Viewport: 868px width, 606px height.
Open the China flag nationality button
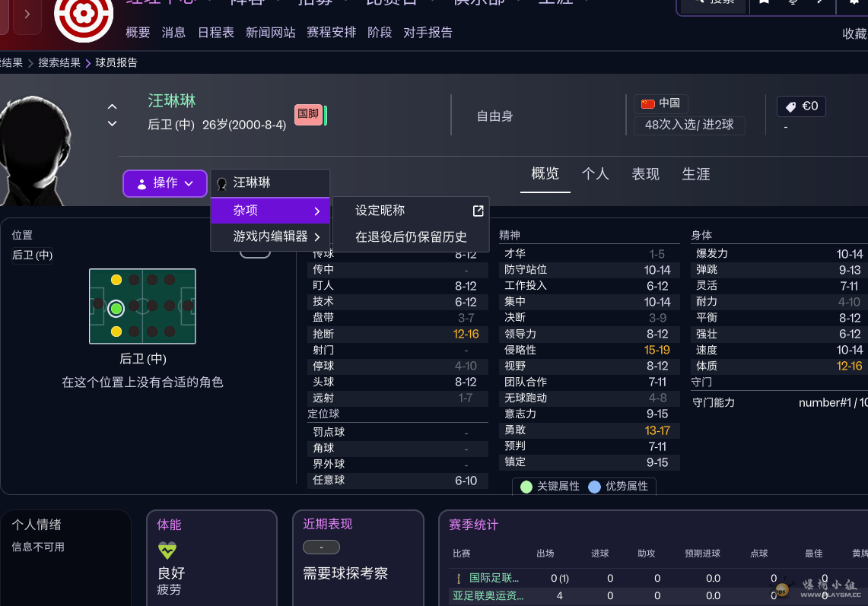coord(660,103)
